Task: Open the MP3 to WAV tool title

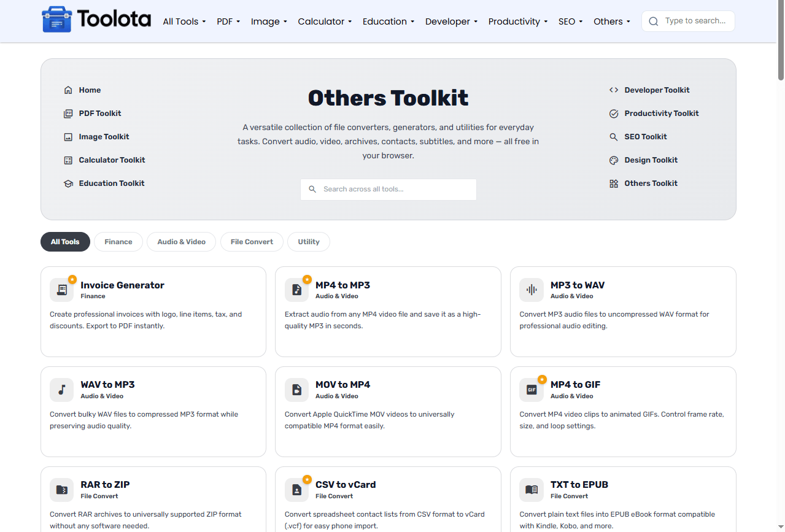Action: pyautogui.click(x=578, y=285)
